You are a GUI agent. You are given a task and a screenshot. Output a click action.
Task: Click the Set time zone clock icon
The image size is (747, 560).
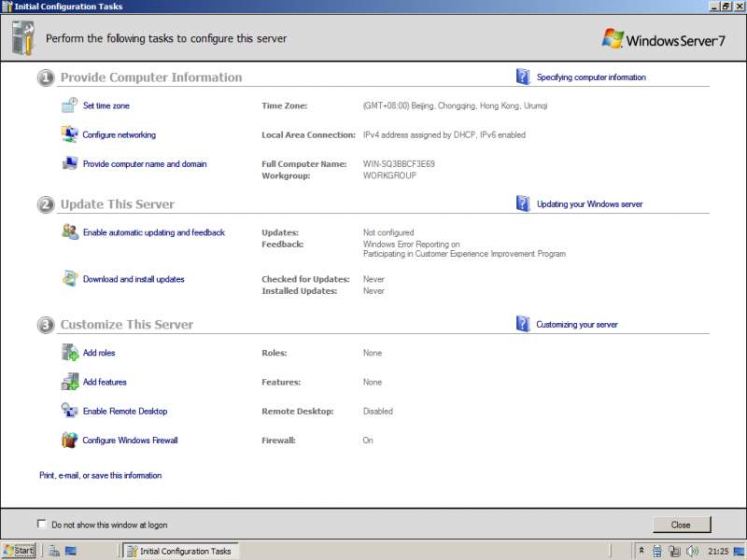coord(69,105)
